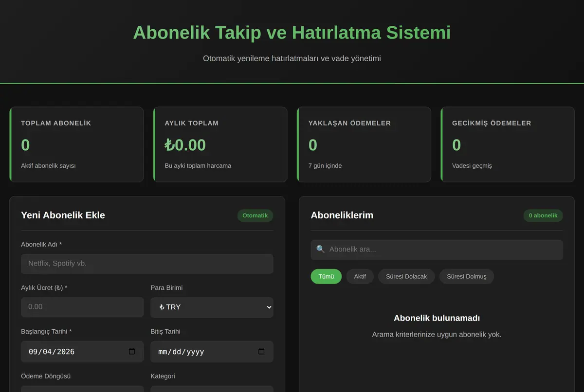Click the Vadesi geçmiş text
This screenshot has height=392, width=584.
472,166
